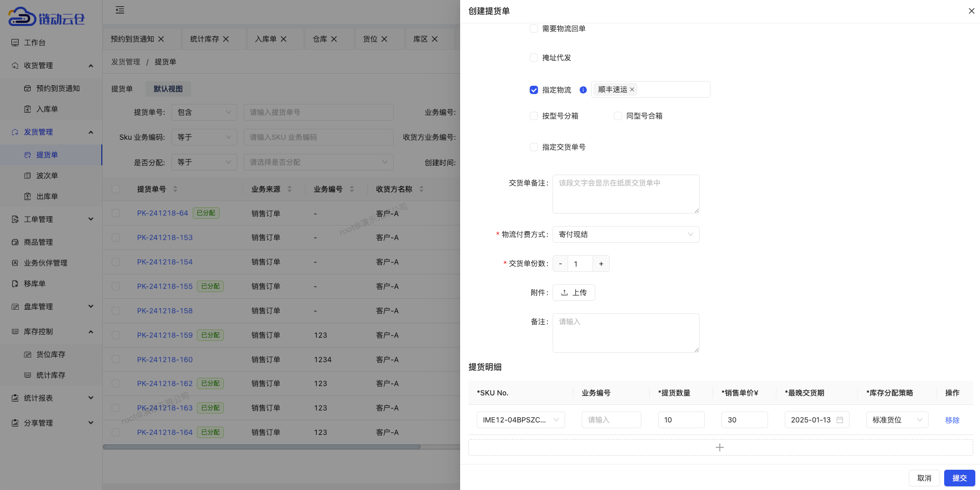This screenshot has height=490, width=980.
Task: Open 波次单 in sidebar menu
Action: click(x=47, y=176)
